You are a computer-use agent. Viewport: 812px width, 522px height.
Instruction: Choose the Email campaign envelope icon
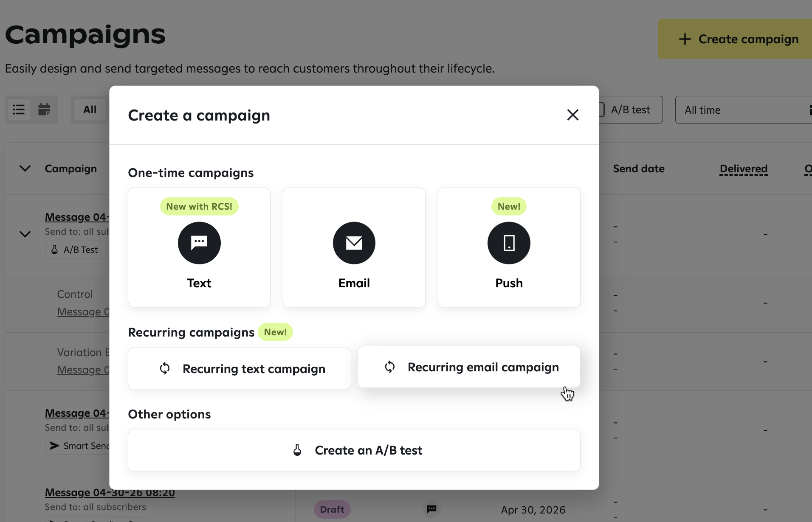(354, 243)
